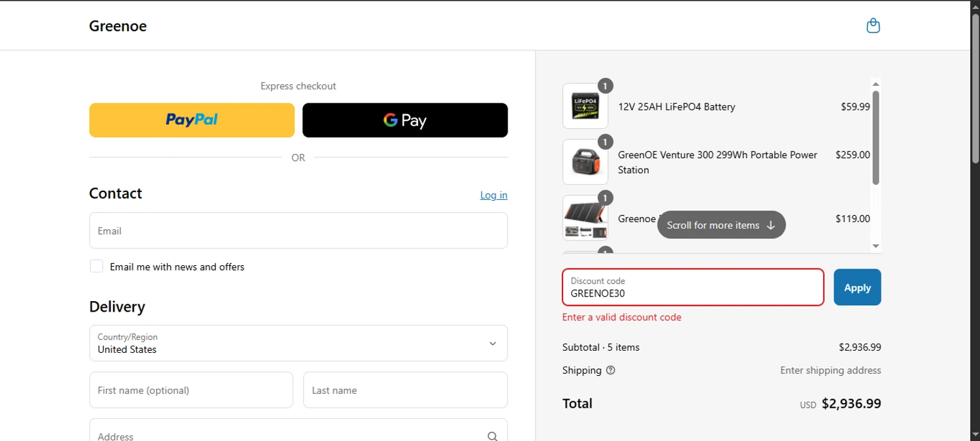The image size is (980, 441).
Task: Click the order list scroll up arrow
Action: click(876, 84)
